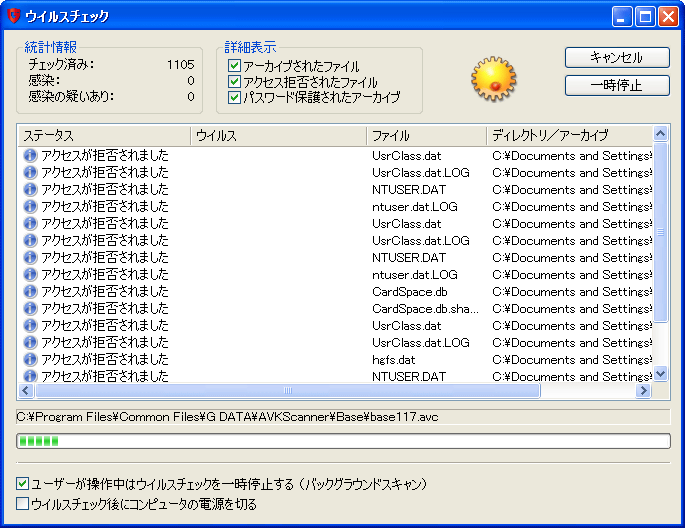Click the spinning sun gear scan animation icon
Screen dimensions: 685x528
pyautogui.click(x=494, y=79)
